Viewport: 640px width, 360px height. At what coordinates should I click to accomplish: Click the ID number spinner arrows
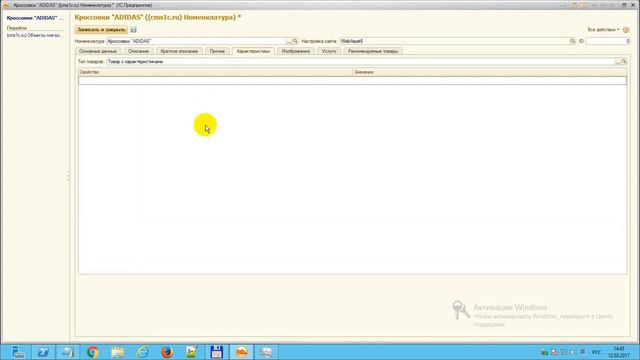click(x=628, y=41)
